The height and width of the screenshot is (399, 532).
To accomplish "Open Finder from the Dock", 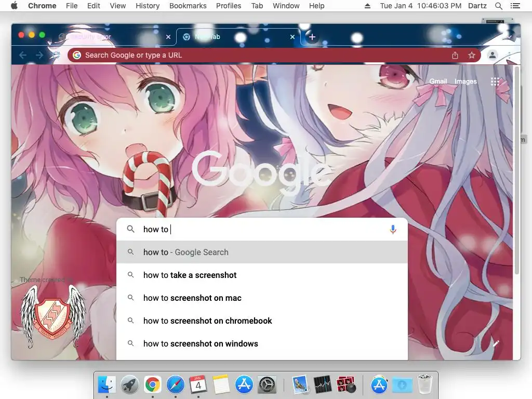I will (107, 384).
